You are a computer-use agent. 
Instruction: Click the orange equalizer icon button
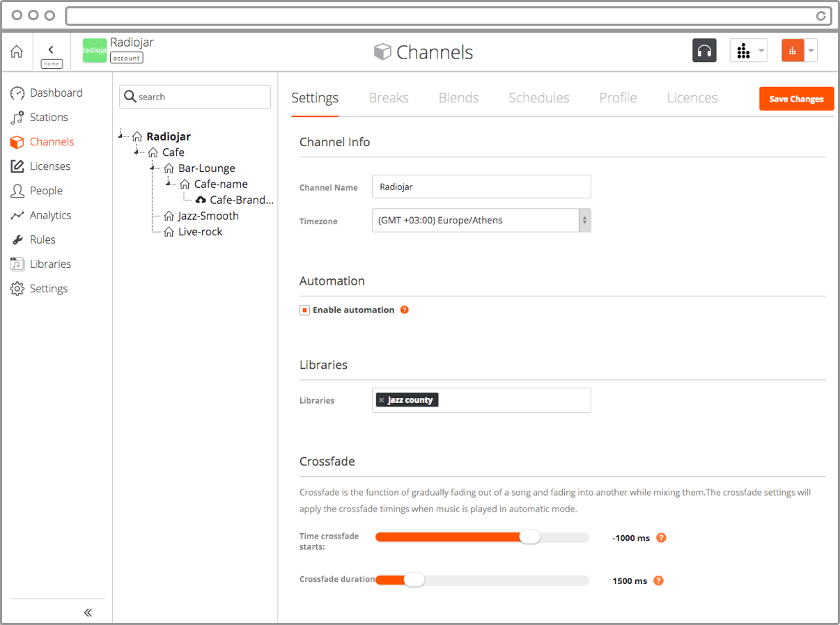tap(793, 50)
